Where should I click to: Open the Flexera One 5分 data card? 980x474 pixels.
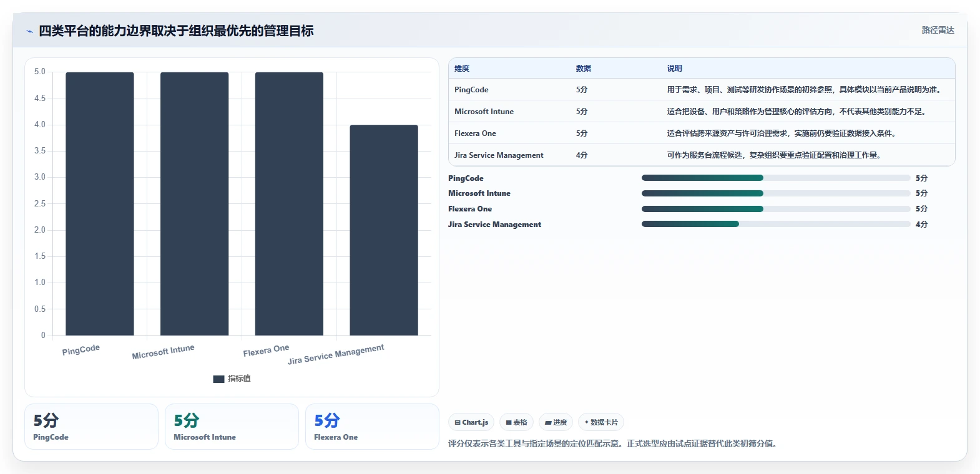click(372, 427)
